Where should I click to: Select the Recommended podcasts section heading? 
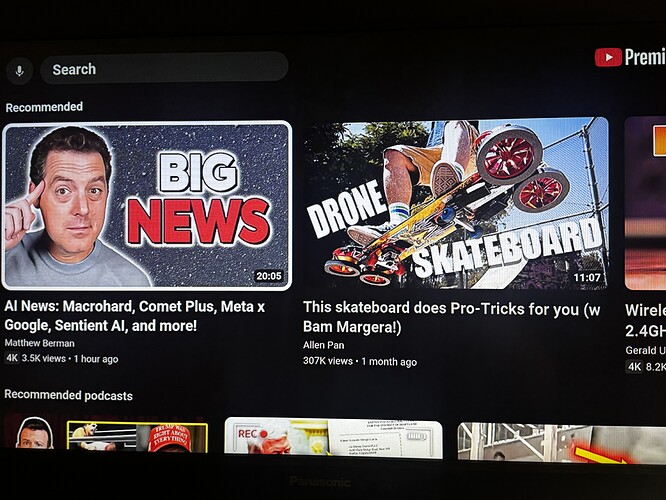pyautogui.click(x=68, y=395)
